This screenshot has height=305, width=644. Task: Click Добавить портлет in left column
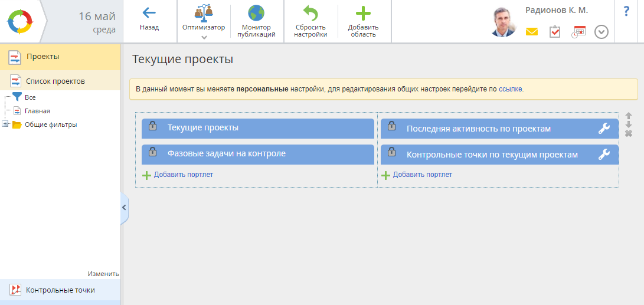[x=183, y=175]
